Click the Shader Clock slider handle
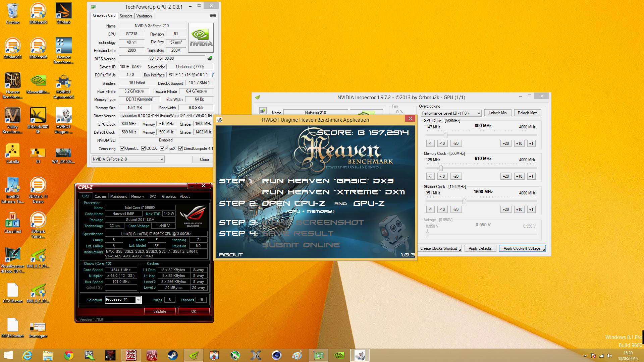 pos(464,201)
